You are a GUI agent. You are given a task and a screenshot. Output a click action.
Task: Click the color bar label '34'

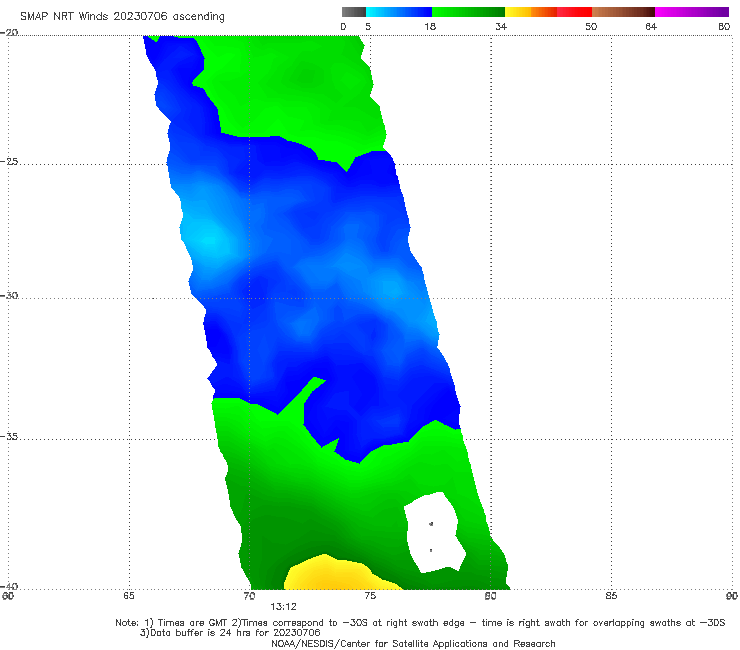coord(501,26)
